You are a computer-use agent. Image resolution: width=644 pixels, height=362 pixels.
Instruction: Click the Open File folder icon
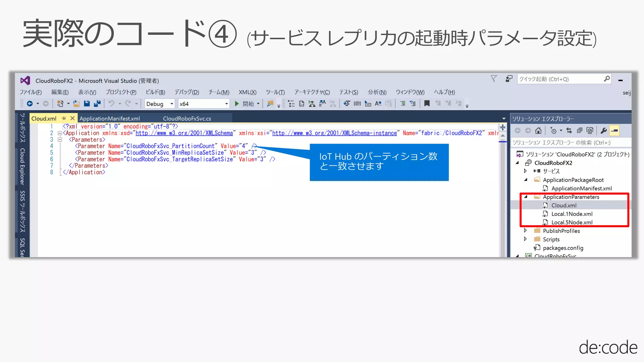point(76,104)
